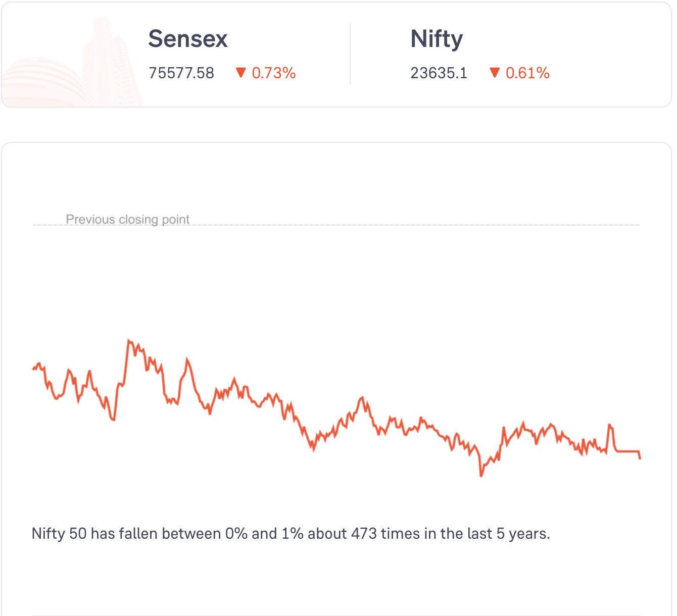Click the Nifty 0.61% change figure

(527, 73)
